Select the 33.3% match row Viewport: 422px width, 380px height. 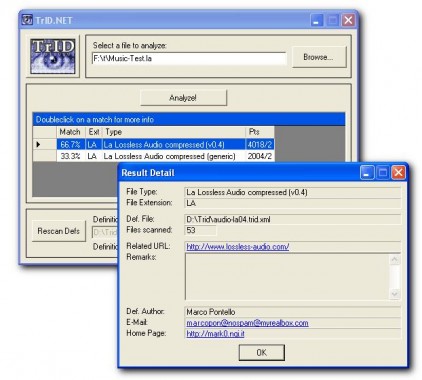[153, 156]
